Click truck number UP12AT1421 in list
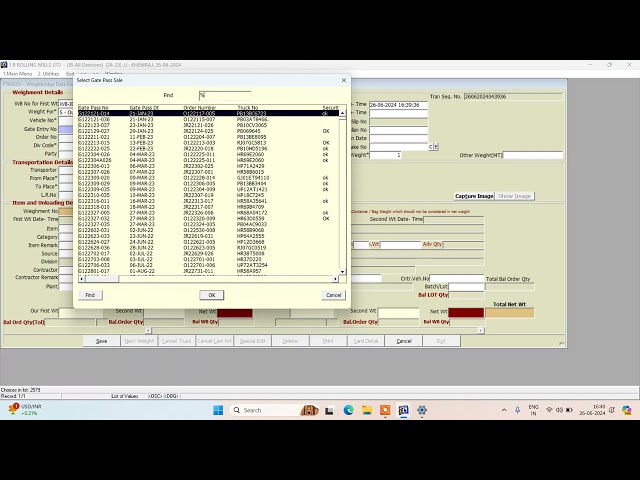Viewport: 640px width, 480px height. coord(252,189)
